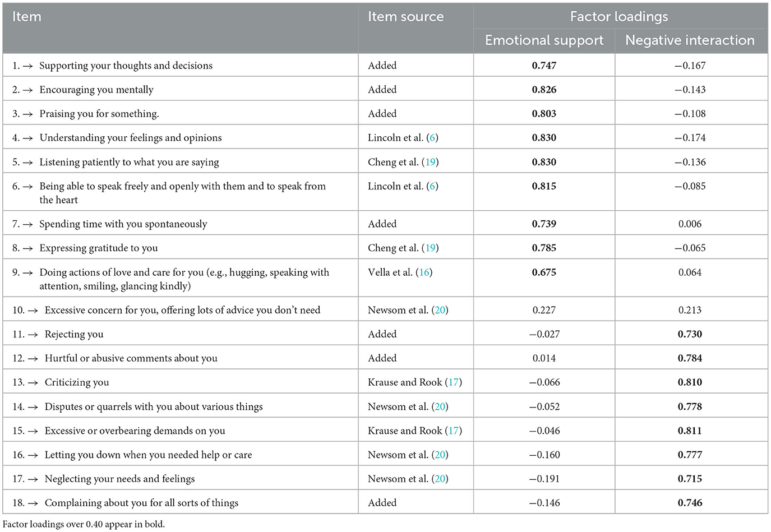
Task: Select the 0.227 emotional support loading
Action: [544, 310]
